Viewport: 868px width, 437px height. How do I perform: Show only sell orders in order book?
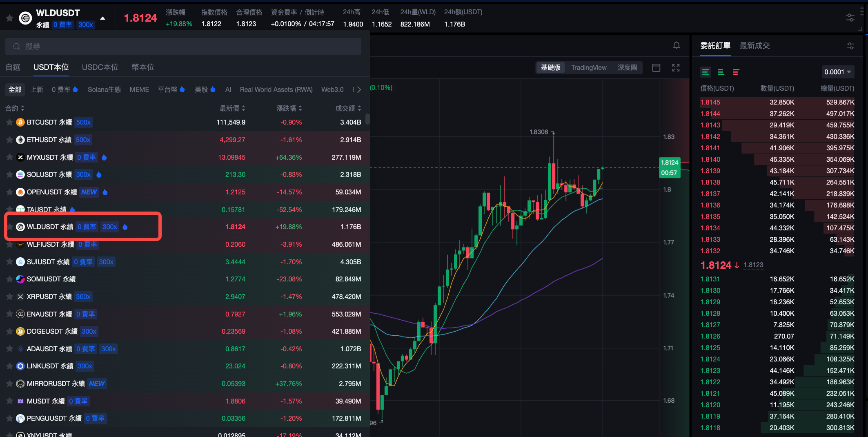click(736, 72)
